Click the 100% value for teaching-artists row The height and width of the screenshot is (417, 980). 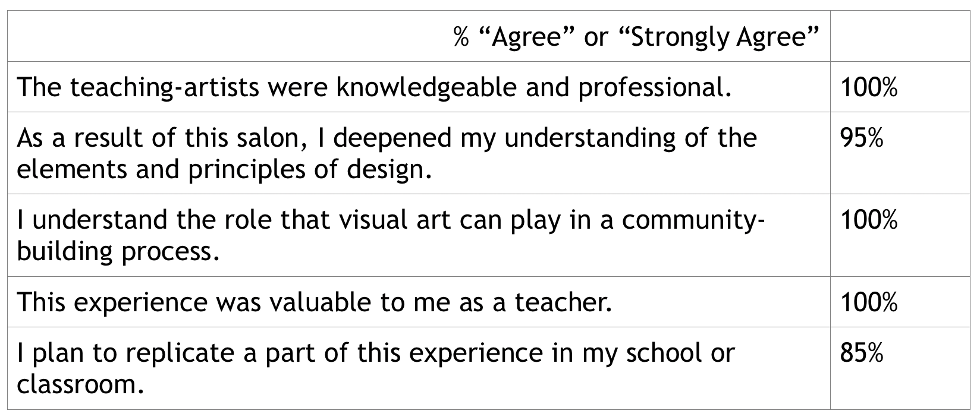869,88
